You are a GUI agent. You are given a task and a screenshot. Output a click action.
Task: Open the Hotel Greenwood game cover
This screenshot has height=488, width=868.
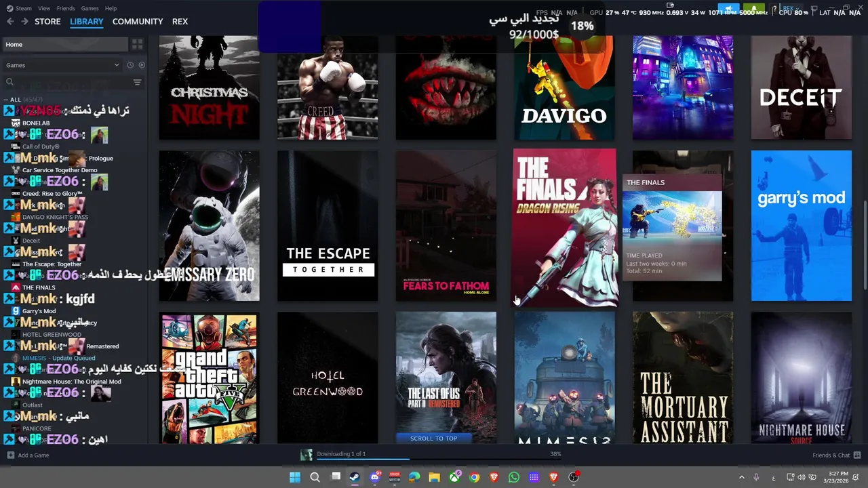(x=328, y=378)
